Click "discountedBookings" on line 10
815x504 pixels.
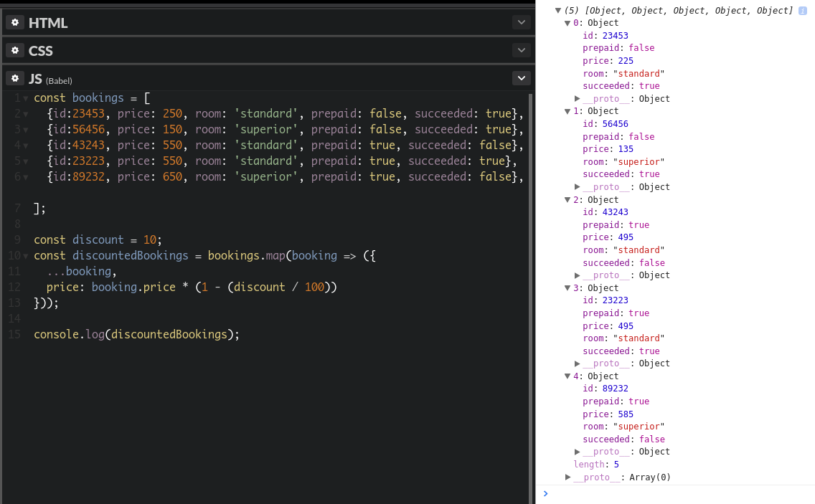(x=130, y=256)
